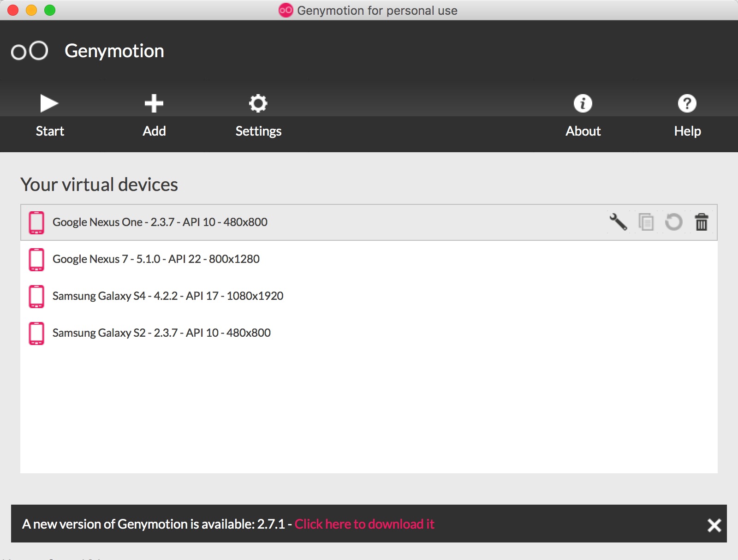
Task: Open wrench settings for Google Nexus One
Action: click(618, 222)
